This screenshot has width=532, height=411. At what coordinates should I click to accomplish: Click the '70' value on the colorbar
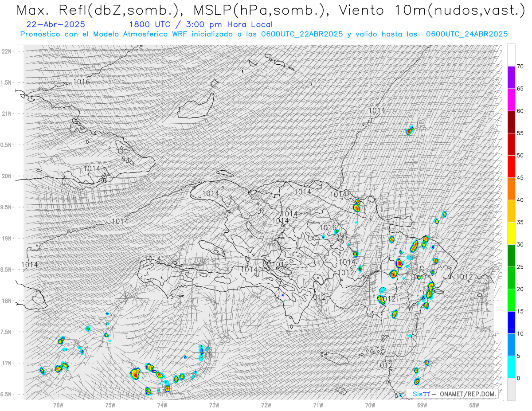click(x=520, y=67)
